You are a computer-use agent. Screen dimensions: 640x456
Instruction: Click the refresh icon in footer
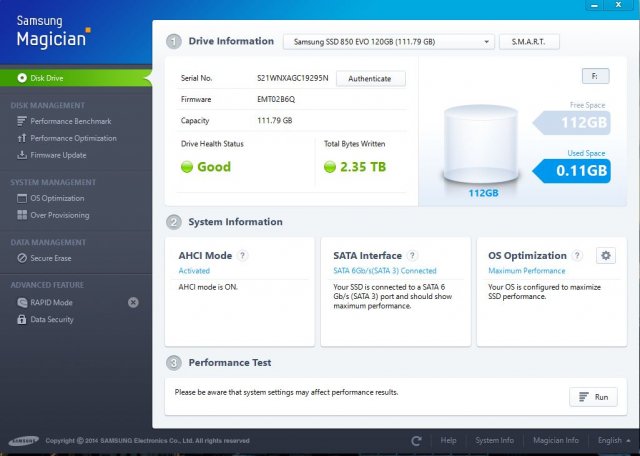[416, 440]
